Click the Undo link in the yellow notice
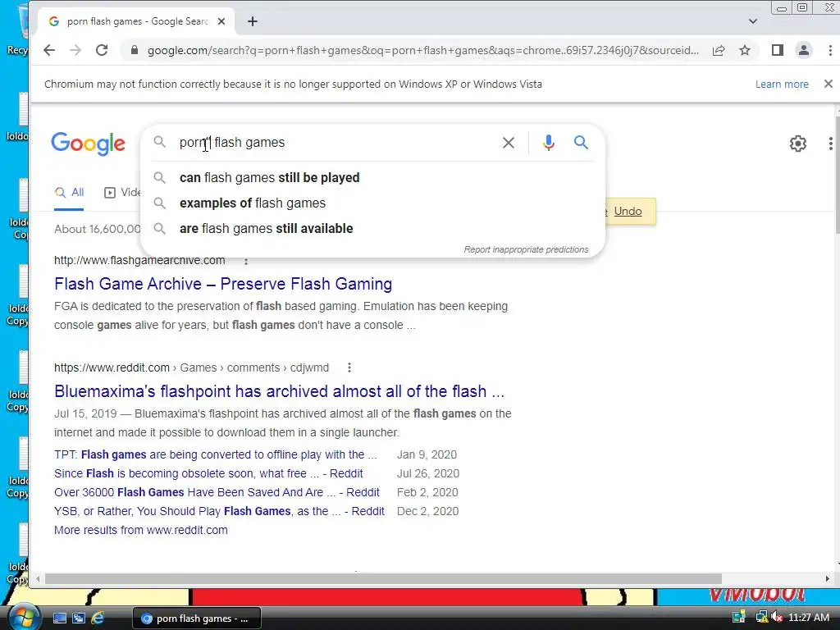The height and width of the screenshot is (630, 840). (x=628, y=211)
